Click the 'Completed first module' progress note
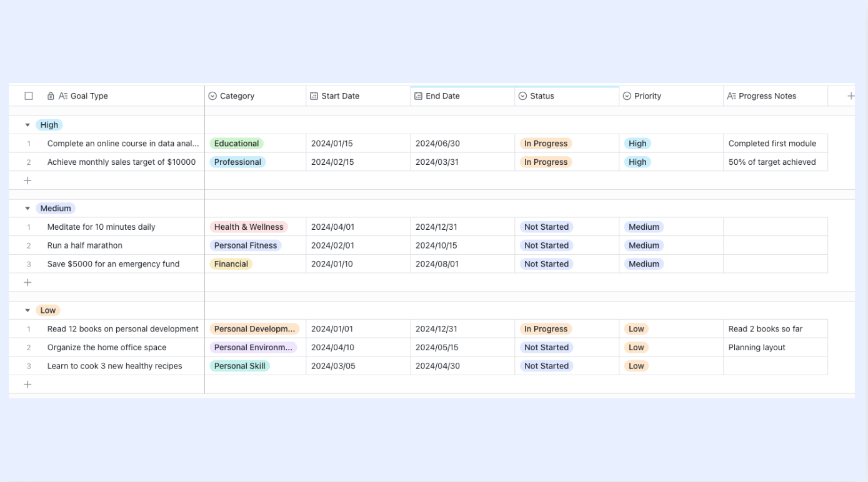868x482 pixels. click(x=772, y=144)
